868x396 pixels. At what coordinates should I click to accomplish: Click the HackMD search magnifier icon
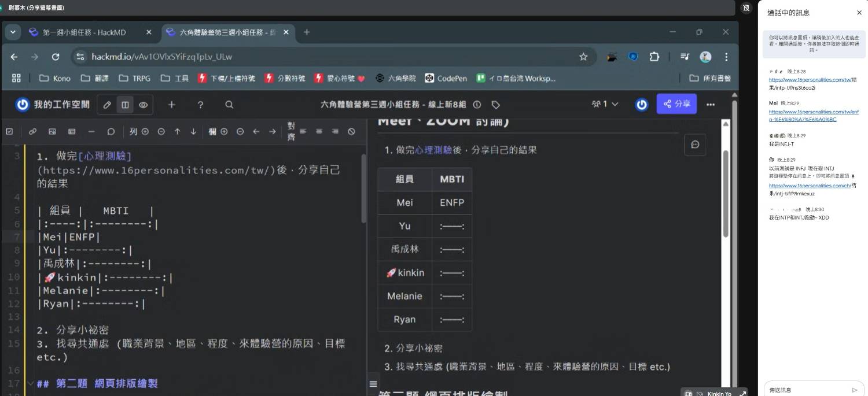(x=229, y=105)
